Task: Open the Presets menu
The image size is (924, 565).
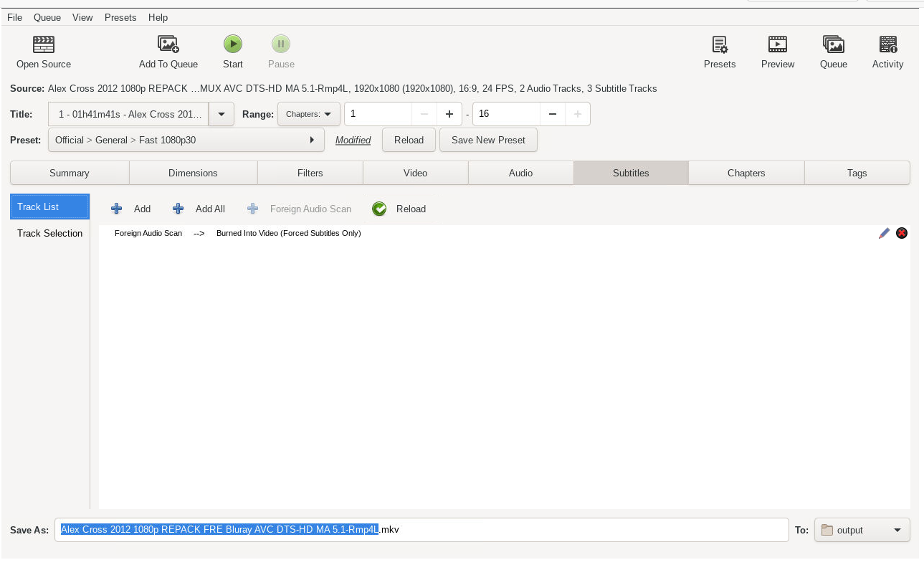Action: pyautogui.click(x=120, y=17)
